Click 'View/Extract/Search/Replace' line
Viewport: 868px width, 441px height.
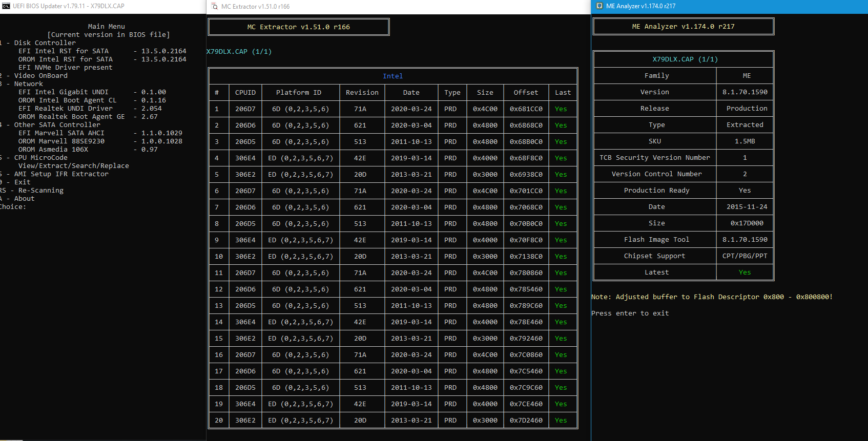(x=74, y=166)
